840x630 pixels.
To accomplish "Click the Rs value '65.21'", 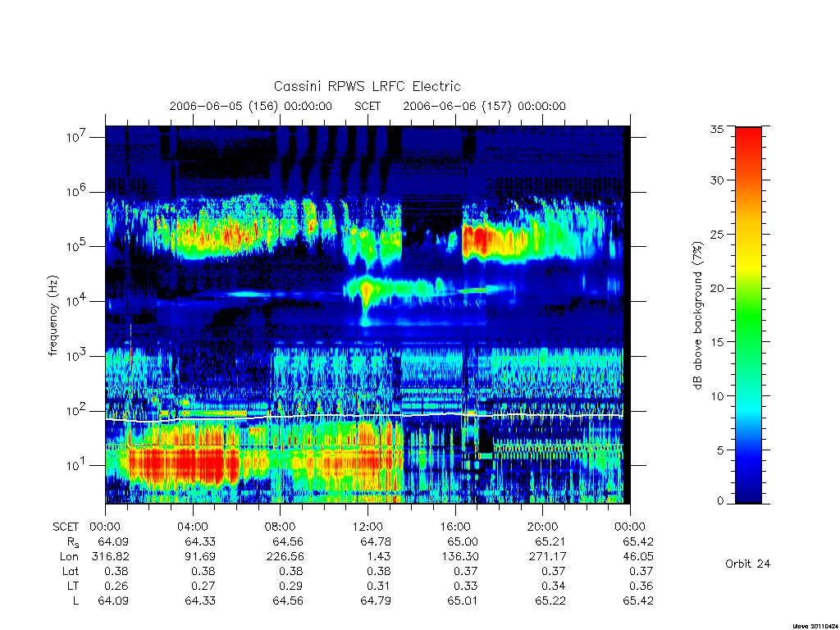I will click(x=550, y=541).
